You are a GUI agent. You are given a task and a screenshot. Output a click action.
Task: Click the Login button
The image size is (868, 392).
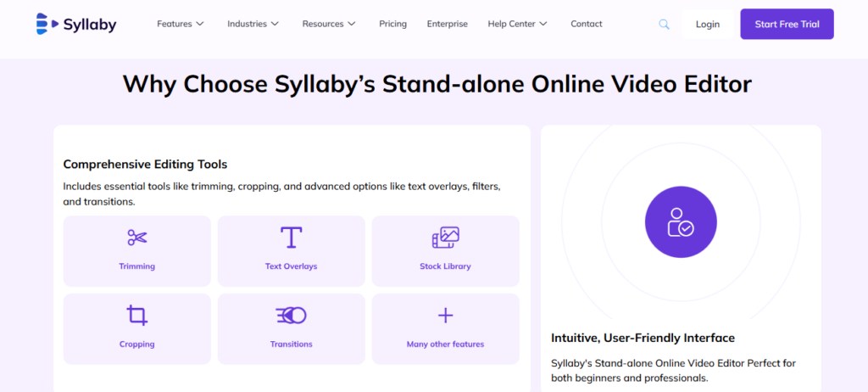pyautogui.click(x=708, y=24)
